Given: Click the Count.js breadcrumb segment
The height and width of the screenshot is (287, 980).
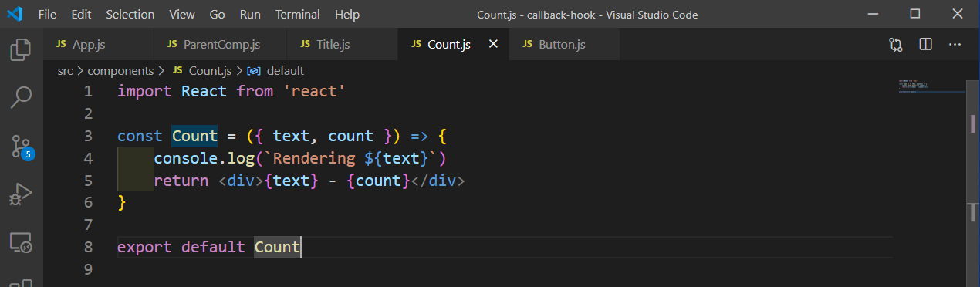Looking at the screenshot, I should 201,70.
